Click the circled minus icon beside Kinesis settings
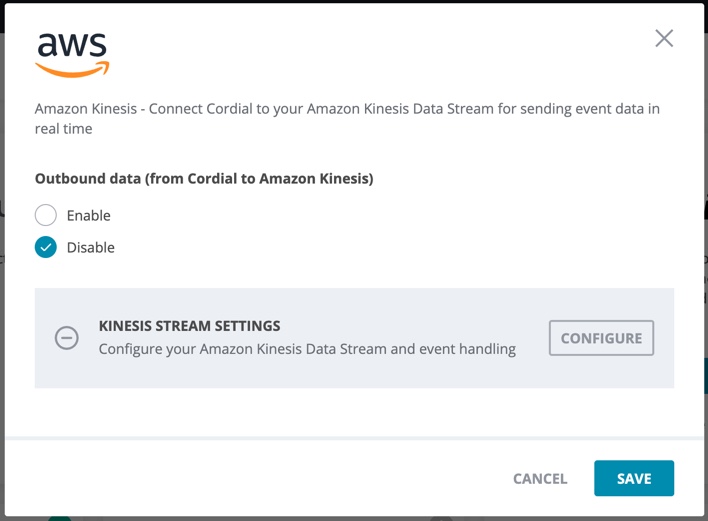This screenshot has height=521, width=708. (67, 338)
